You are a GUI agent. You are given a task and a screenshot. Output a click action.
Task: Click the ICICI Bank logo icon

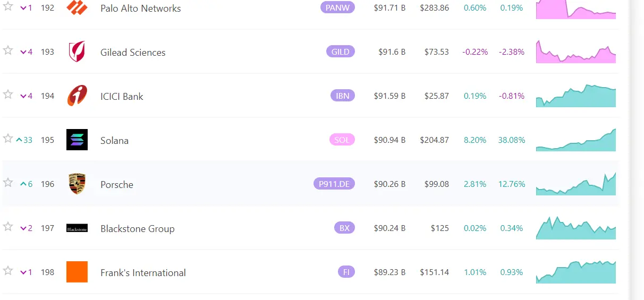tap(77, 96)
